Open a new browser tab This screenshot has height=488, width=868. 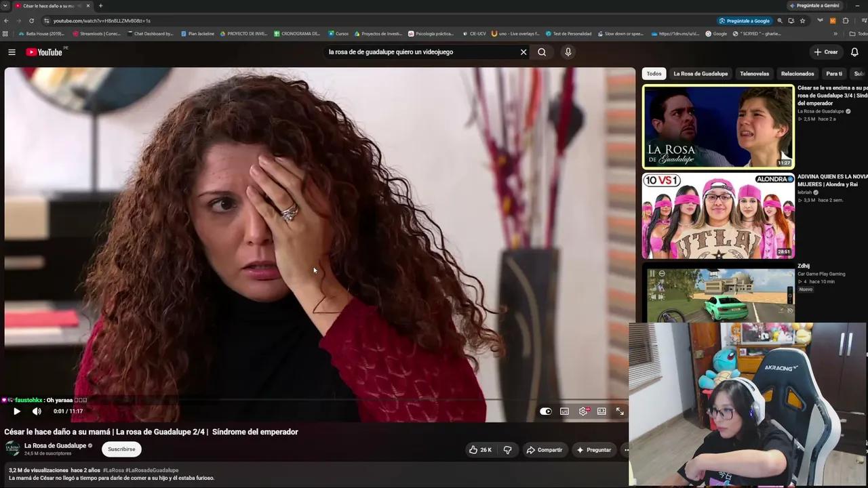[x=100, y=5]
